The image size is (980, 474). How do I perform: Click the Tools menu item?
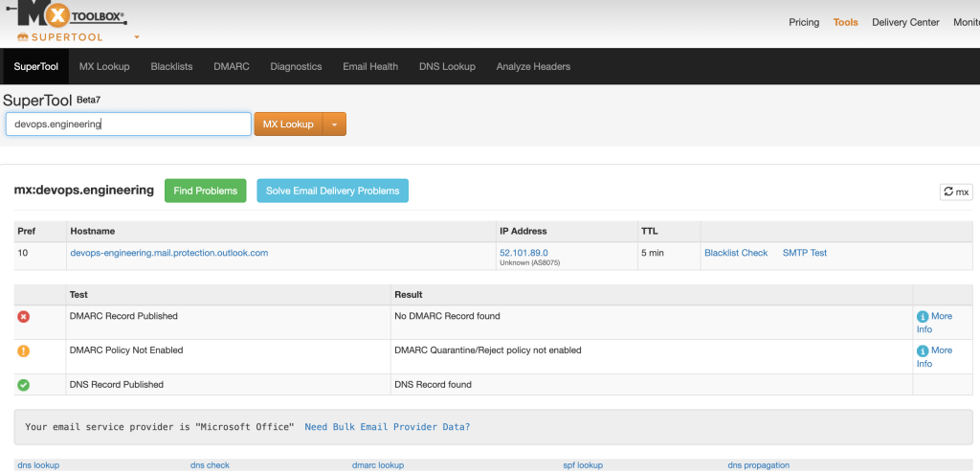(x=846, y=23)
